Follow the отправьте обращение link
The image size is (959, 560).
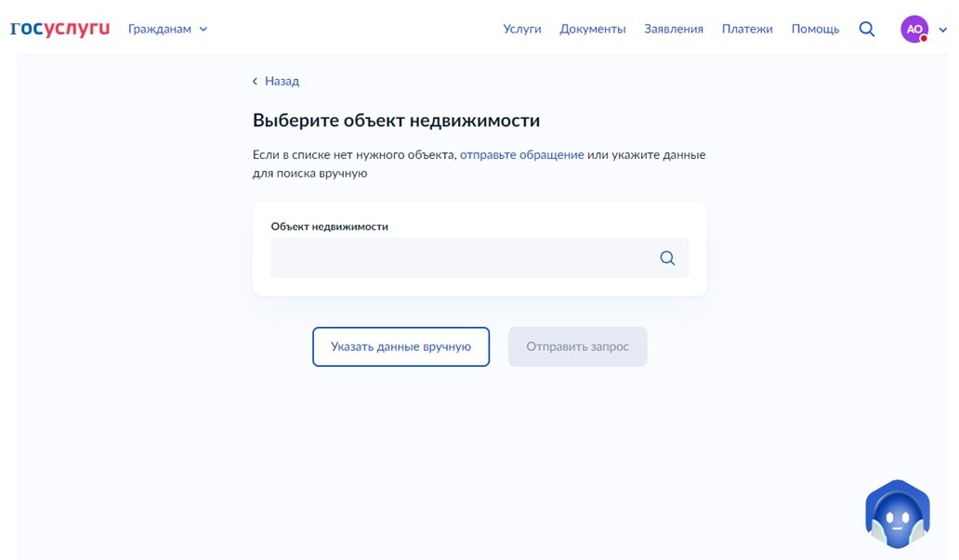click(x=521, y=155)
